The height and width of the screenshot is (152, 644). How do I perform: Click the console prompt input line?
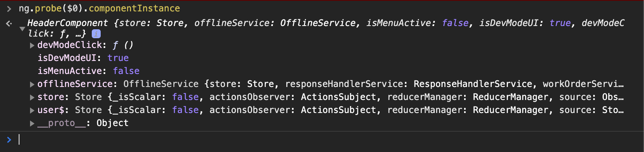pos(325,140)
